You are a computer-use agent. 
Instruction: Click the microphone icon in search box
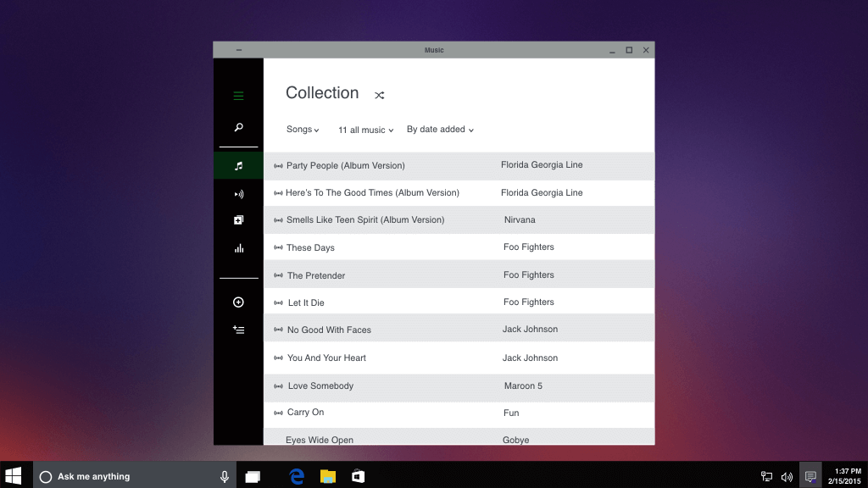[224, 476]
